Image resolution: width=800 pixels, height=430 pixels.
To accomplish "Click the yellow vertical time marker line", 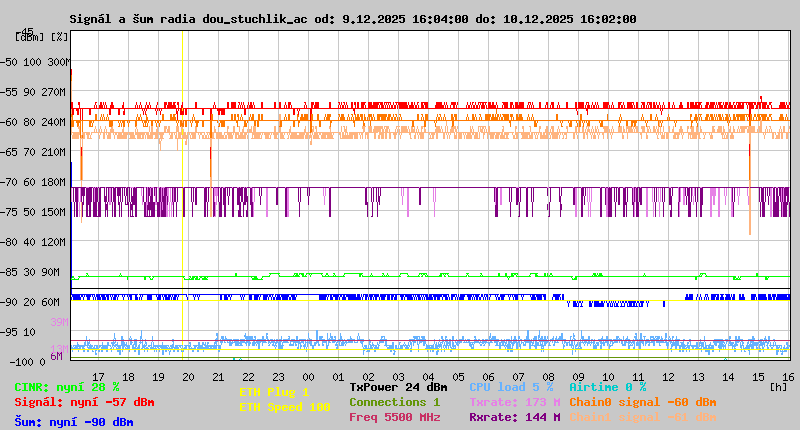I will point(182,194).
